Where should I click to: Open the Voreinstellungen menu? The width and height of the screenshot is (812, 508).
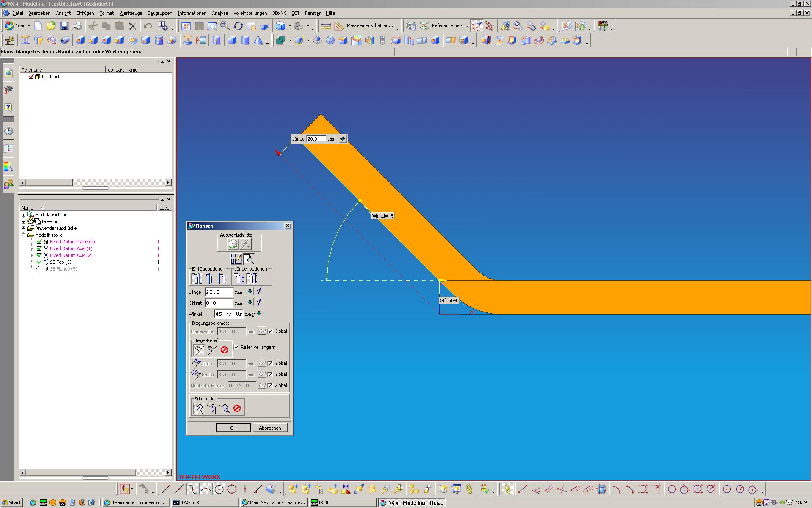point(250,13)
